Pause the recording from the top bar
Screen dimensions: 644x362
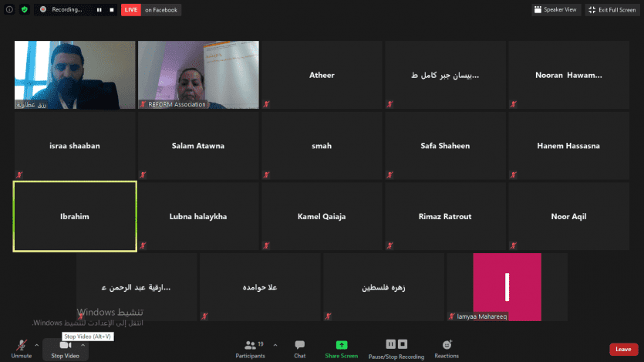click(x=99, y=10)
